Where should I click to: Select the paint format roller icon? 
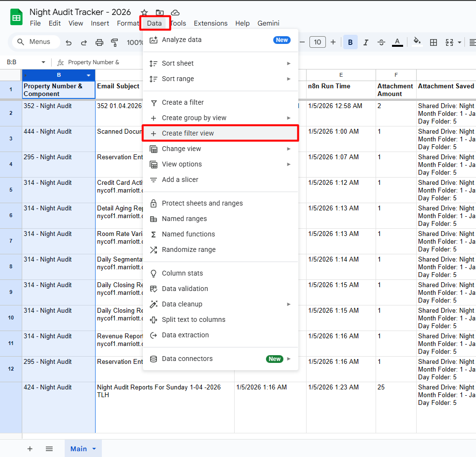point(114,42)
